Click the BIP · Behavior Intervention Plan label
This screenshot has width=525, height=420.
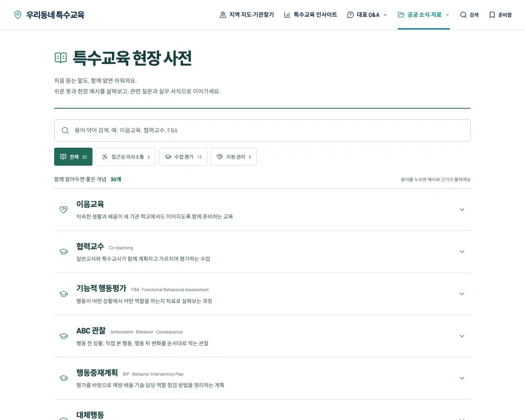click(x=153, y=374)
